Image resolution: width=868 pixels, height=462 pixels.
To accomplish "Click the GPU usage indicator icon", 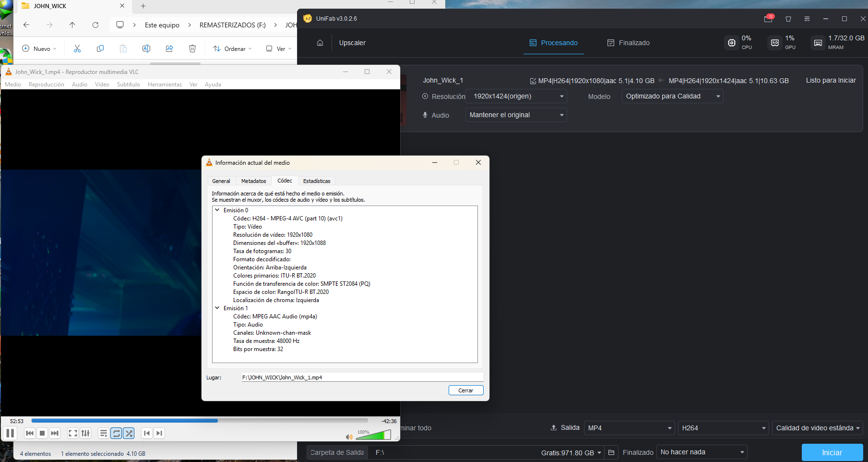I will click(x=775, y=43).
